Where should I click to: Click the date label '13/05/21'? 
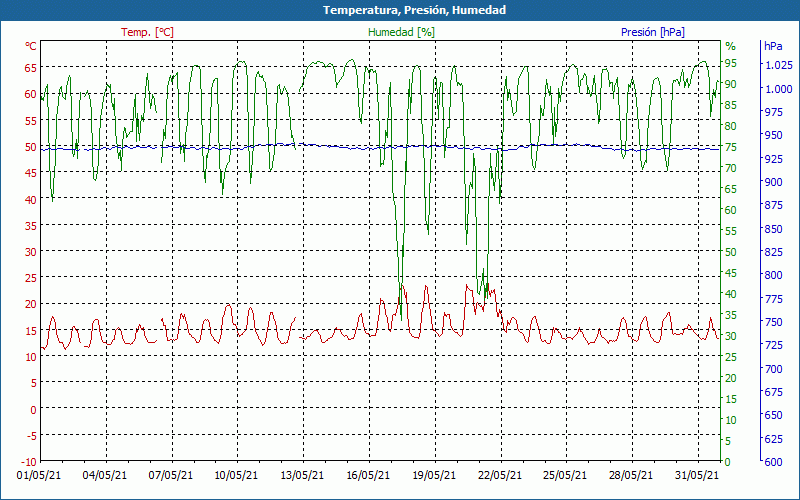pyautogui.click(x=302, y=475)
